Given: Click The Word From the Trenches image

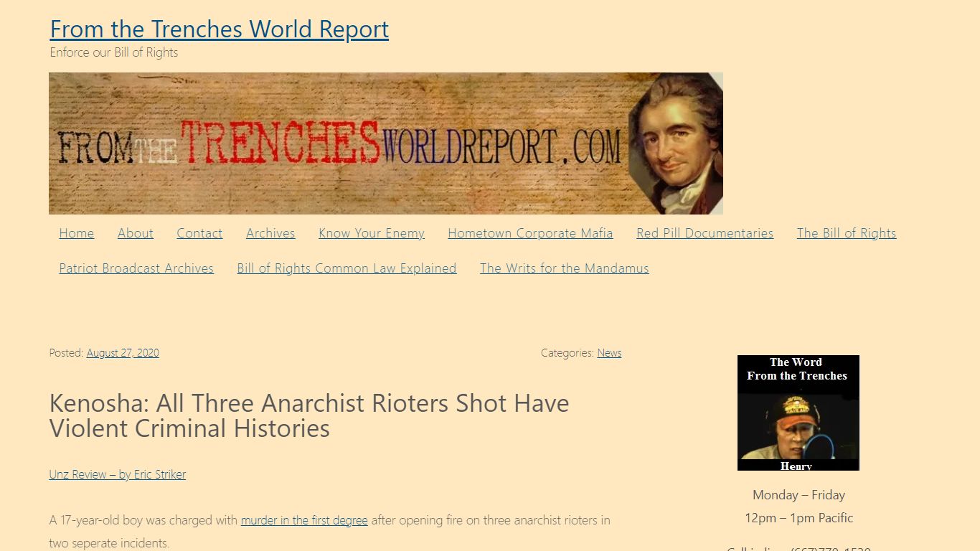Looking at the screenshot, I should (798, 413).
